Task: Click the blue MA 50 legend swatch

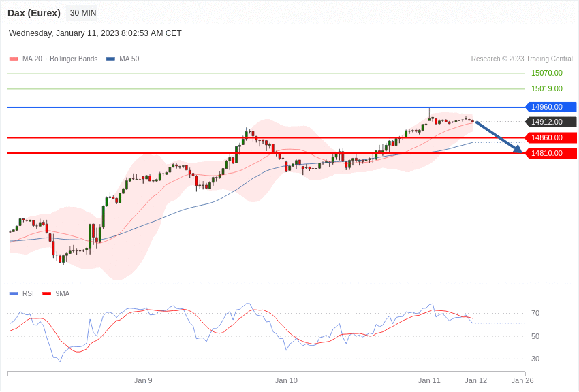Action: (x=110, y=59)
